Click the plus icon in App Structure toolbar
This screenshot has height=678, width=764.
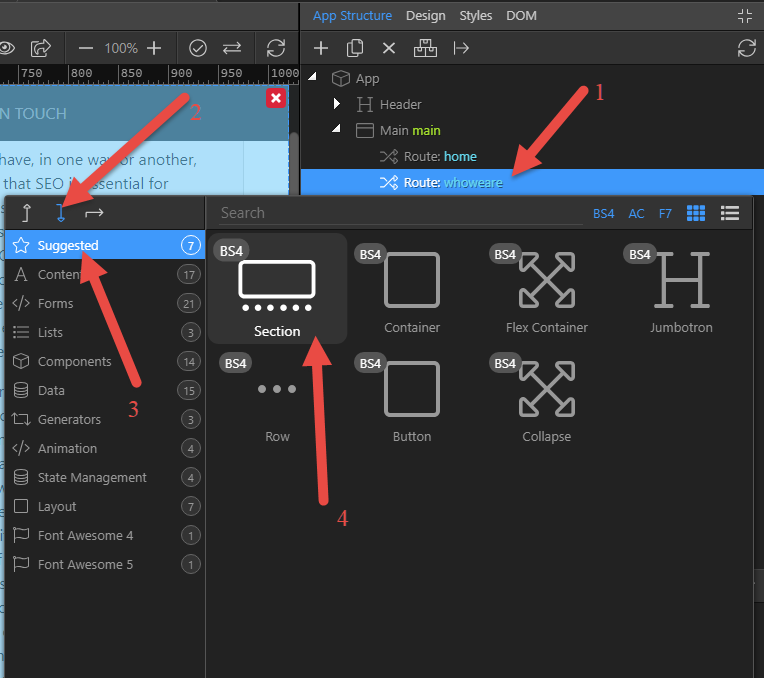320,48
